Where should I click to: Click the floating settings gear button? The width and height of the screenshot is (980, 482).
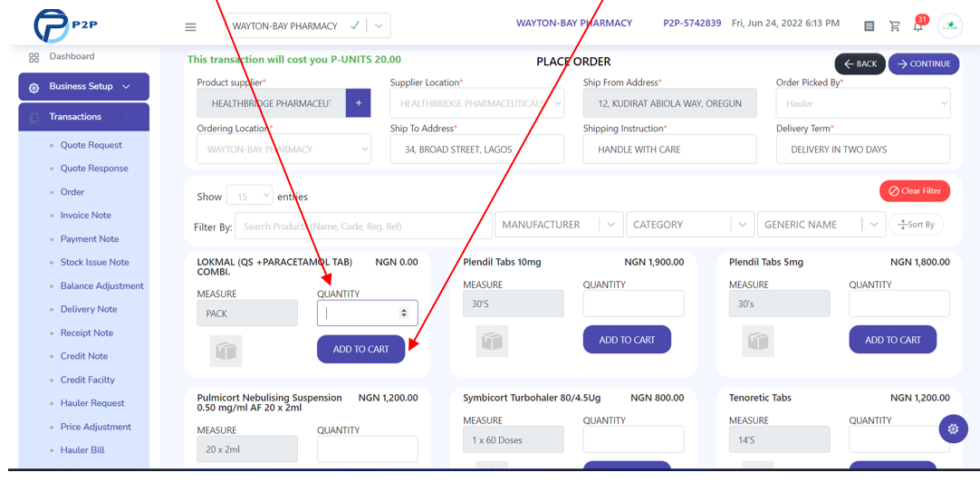[953, 429]
